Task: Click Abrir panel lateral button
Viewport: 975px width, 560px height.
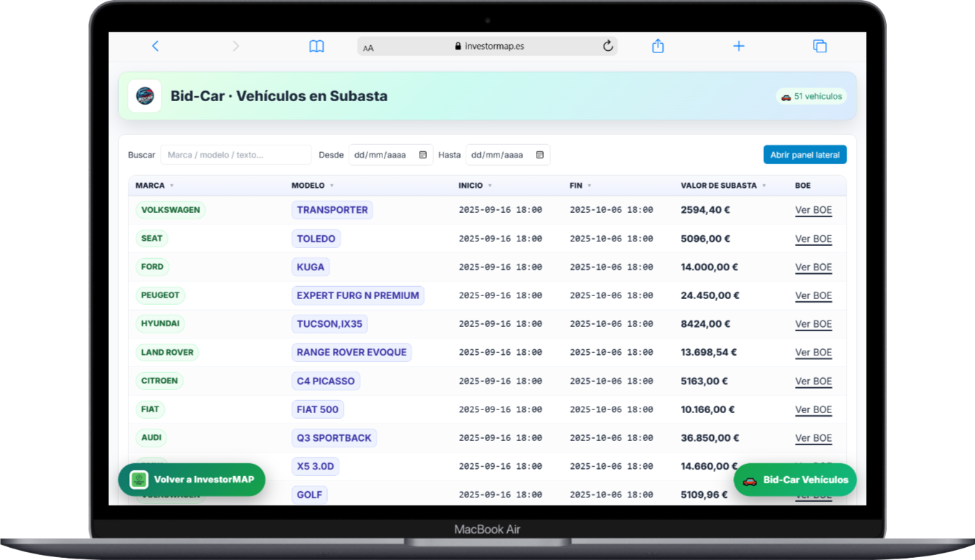Action: pyautogui.click(x=804, y=154)
